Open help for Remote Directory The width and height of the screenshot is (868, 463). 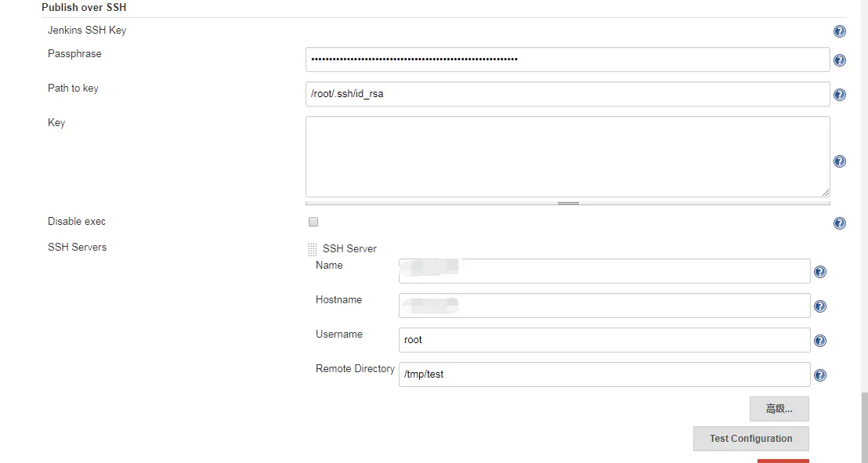820,375
